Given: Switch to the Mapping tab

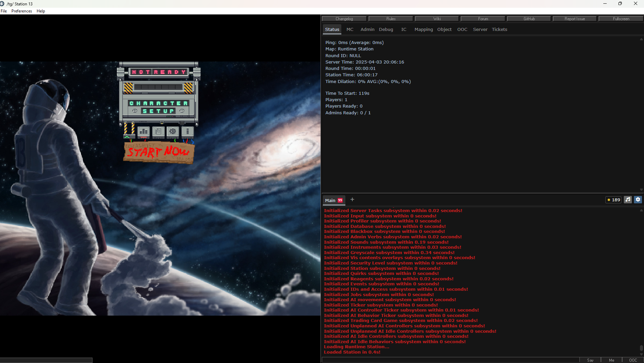Looking at the screenshot, I should click(x=423, y=29).
